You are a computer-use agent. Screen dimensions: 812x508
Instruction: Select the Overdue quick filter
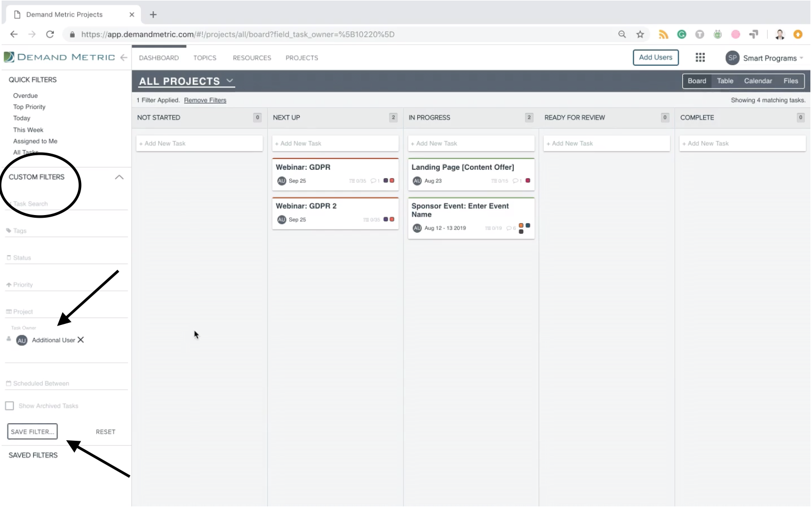pyautogui.click(x=26, y=96)
